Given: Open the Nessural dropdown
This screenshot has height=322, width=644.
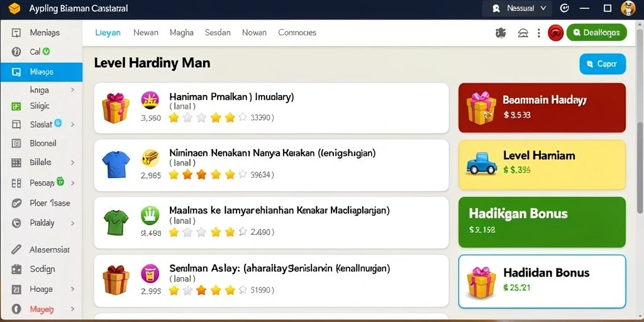Looking at the screenshot, I should click(x=519, y=8).
